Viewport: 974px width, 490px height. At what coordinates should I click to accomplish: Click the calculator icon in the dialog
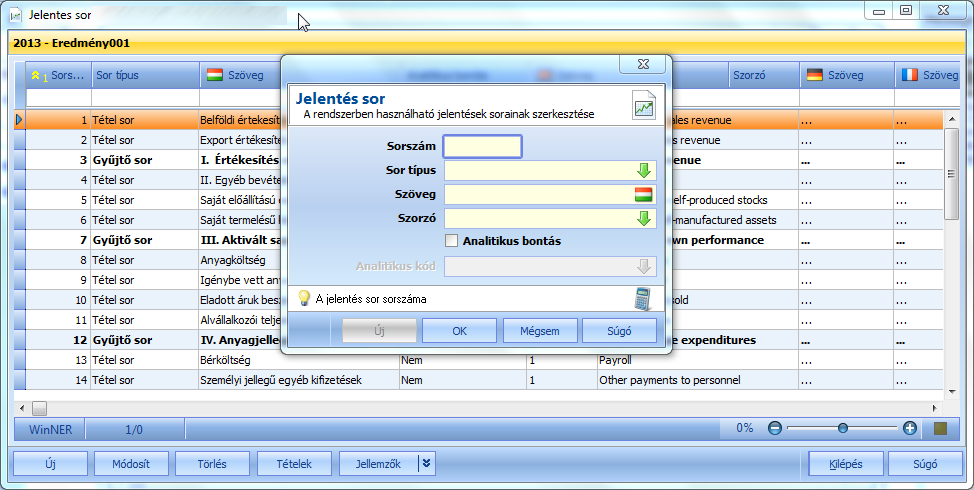643,299
